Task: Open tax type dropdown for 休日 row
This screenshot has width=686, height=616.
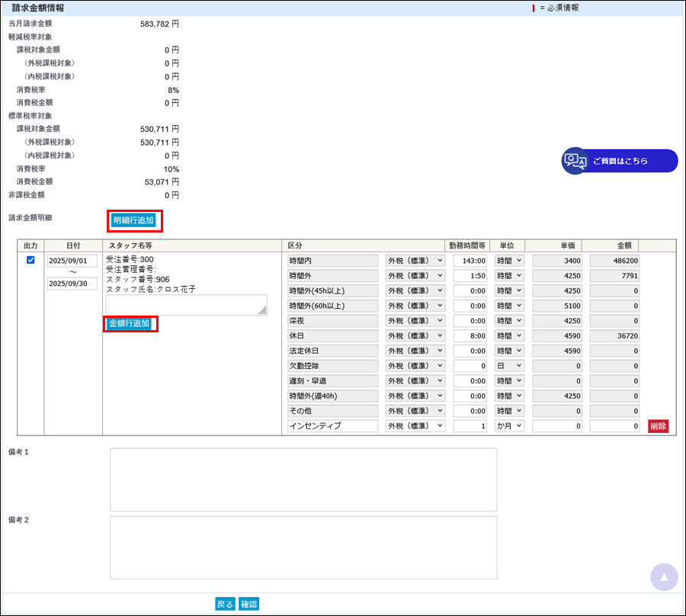Action: point(415,336)
